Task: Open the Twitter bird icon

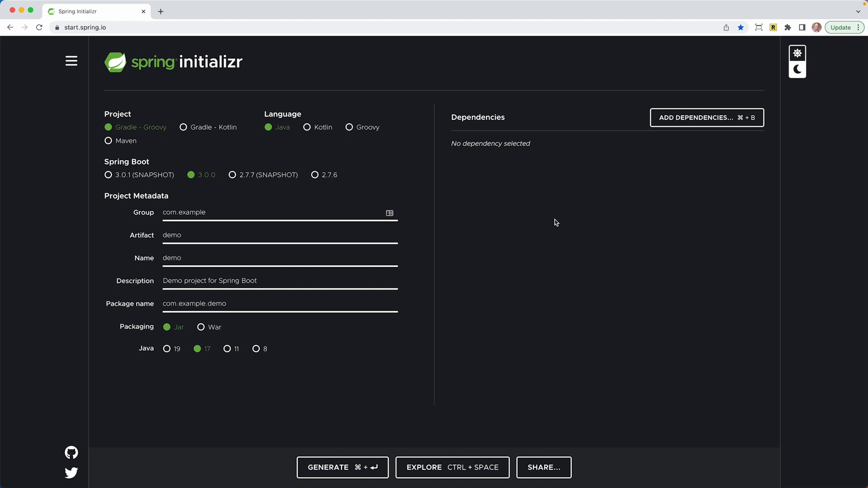Action: click(x=71, y=472)
